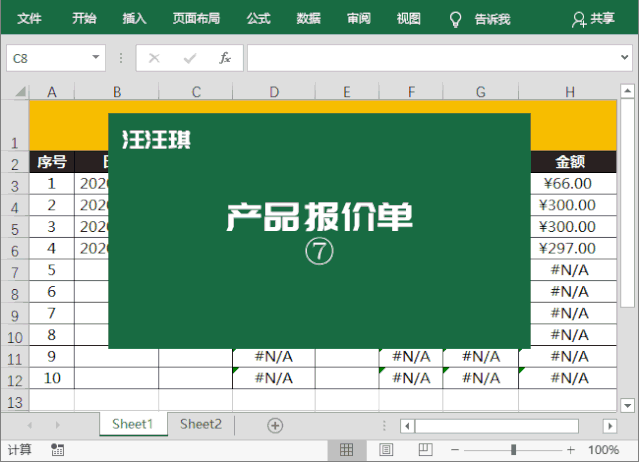
Task: Select column D header
Action: pos(274,92)
